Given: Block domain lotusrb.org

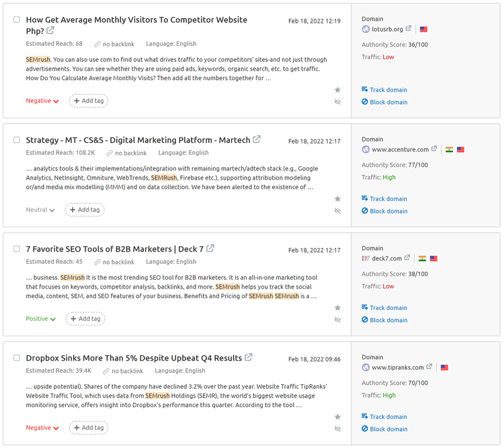Looking at the screenshot, I should 385,102.
